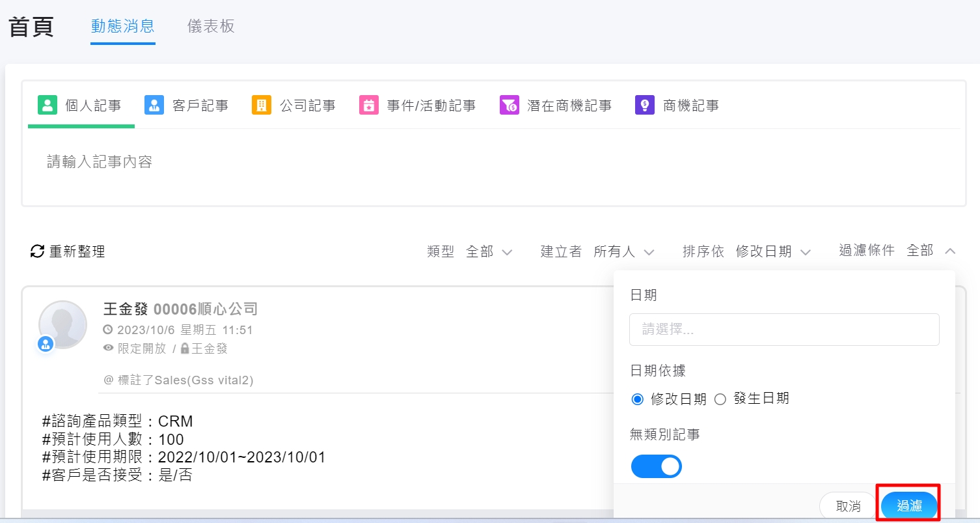Switch to the 動態消息 tab

point(122,26)
